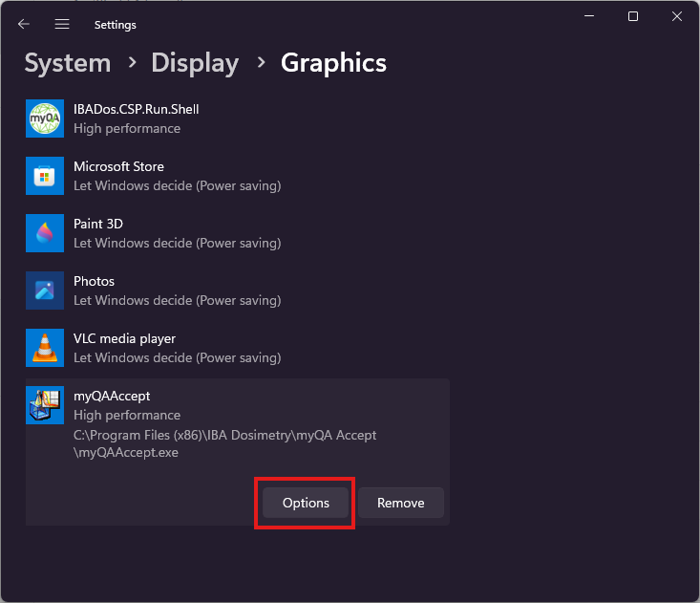The height and width of the screenshot is (603, 700).
Task: Click the Graphics page heading
Action: 333,62
